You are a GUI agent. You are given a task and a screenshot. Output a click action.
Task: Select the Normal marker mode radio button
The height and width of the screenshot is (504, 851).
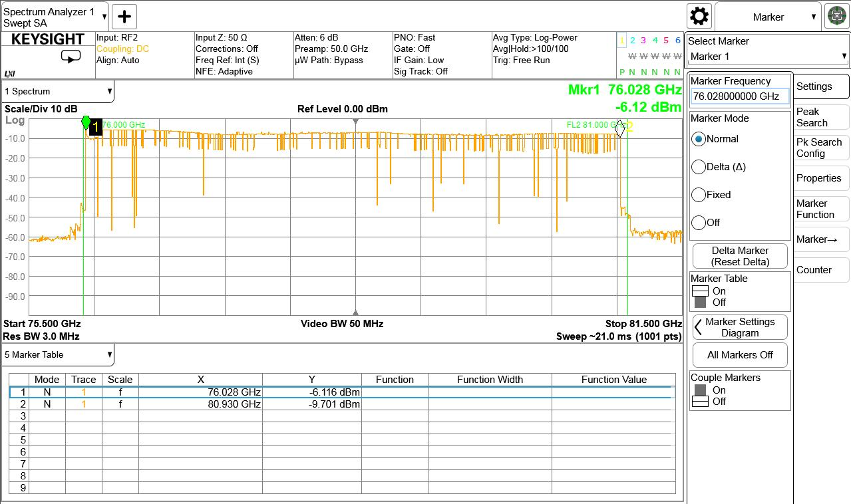click(x=699, y=139)
